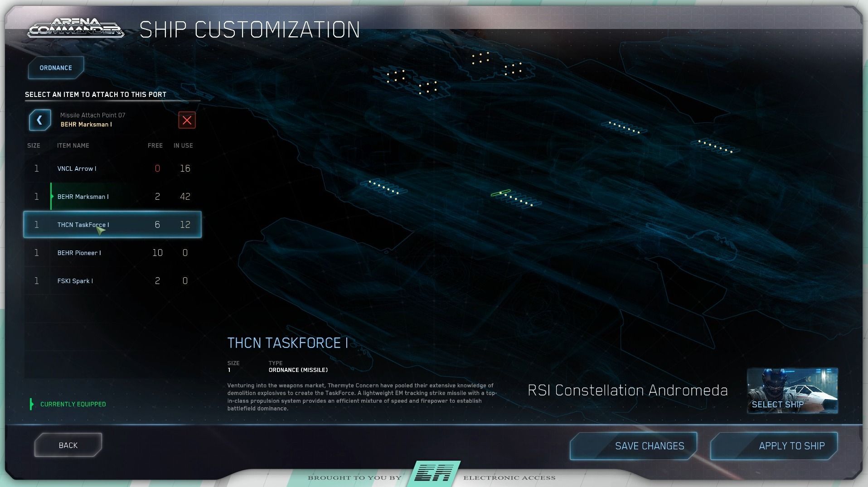Open the Ordnance tab
The image size is (868, 487).
point(56,68)
